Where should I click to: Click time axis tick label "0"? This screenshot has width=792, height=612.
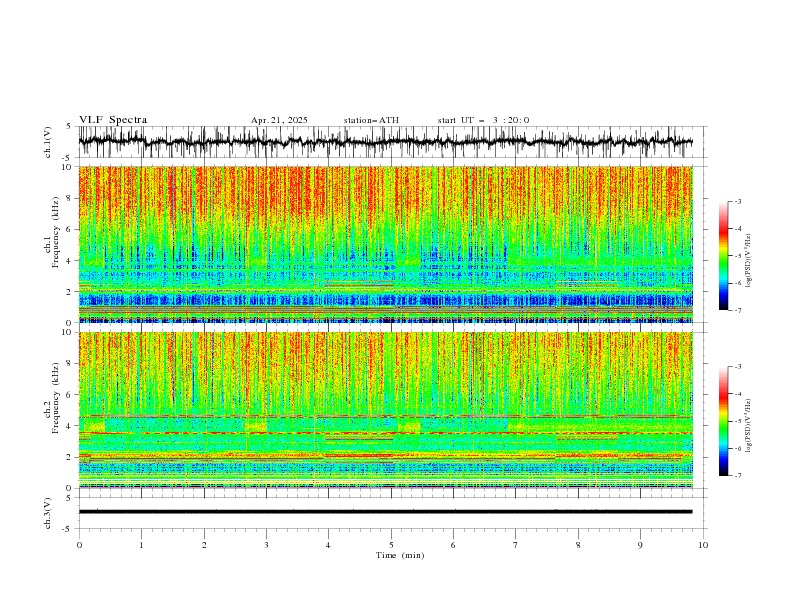click(79, 545)
